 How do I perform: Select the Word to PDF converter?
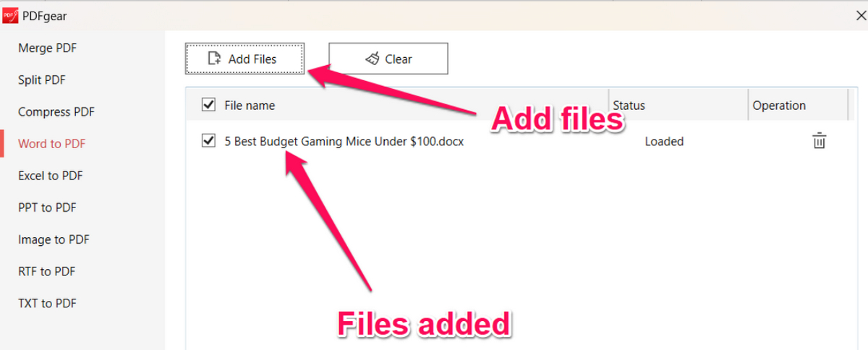coord(51,144)
